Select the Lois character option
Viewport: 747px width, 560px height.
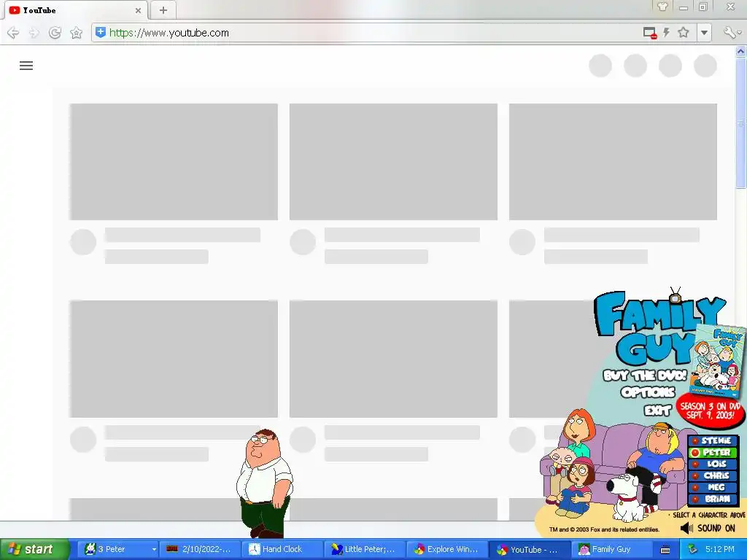[x=713, y=464]
